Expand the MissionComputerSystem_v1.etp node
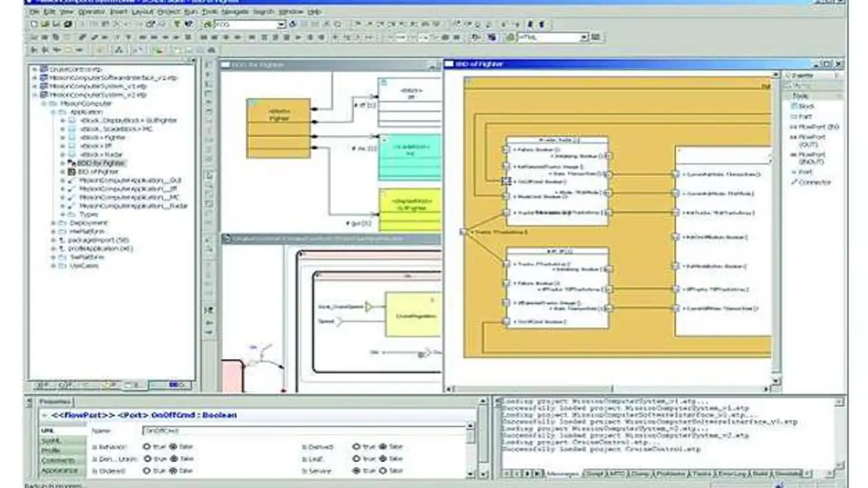This screenshot has width=868, height=488. pos(34,87)
